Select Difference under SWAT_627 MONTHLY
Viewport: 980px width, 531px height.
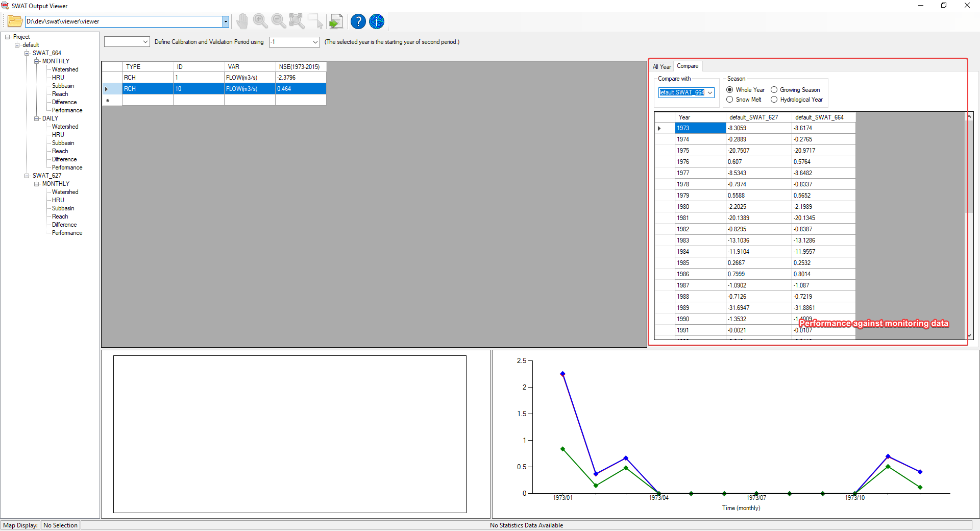[x=64, y=225]
